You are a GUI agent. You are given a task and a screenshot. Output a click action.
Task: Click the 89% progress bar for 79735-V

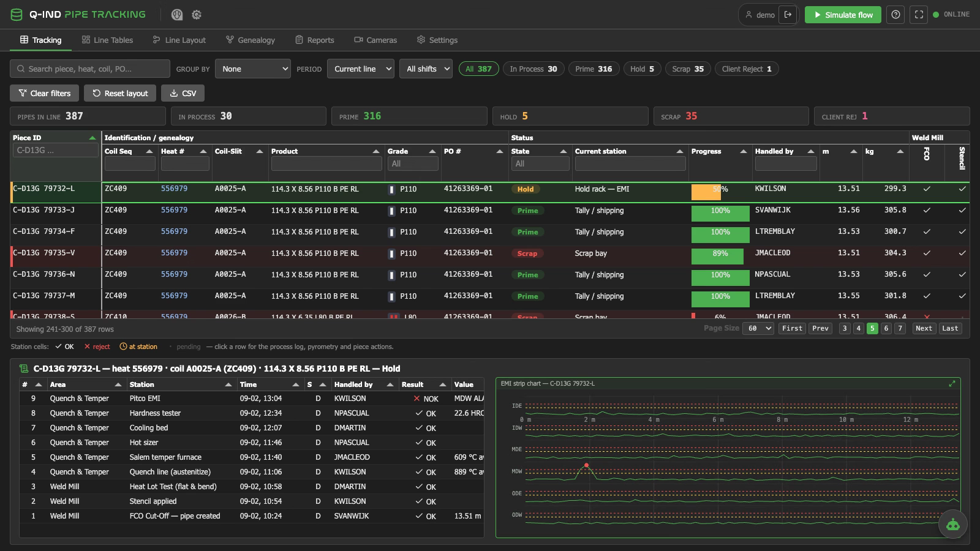tap(720, 257)
